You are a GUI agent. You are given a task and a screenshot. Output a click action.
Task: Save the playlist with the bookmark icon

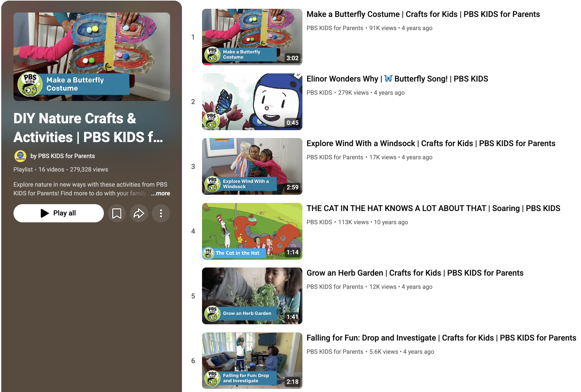117,213
